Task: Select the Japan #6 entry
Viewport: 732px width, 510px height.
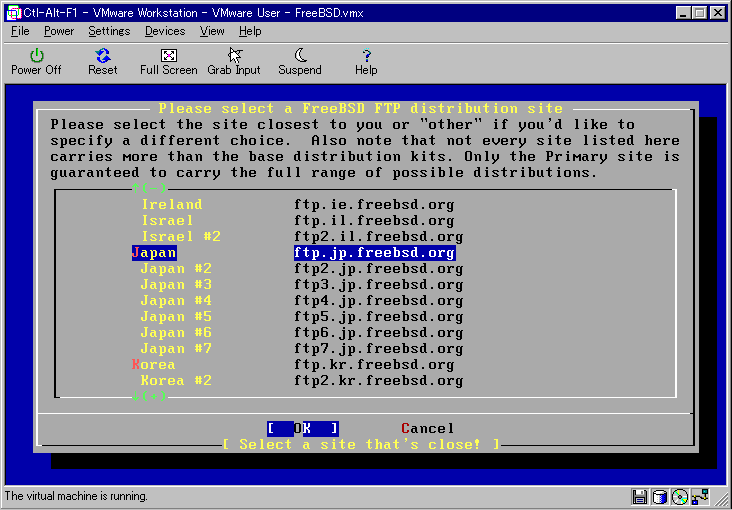Action: coord(176,333)
